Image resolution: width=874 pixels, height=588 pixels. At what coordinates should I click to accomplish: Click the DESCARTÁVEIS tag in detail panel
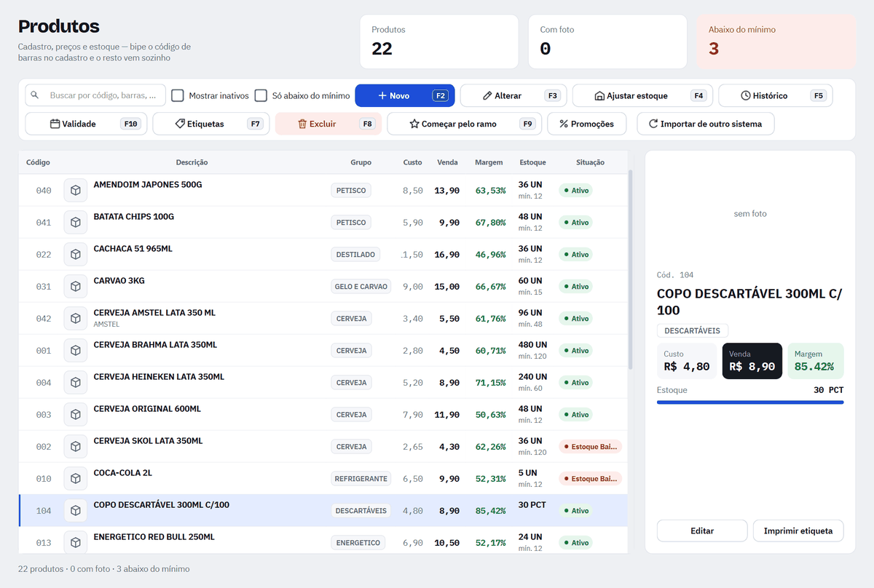(693, 330)
